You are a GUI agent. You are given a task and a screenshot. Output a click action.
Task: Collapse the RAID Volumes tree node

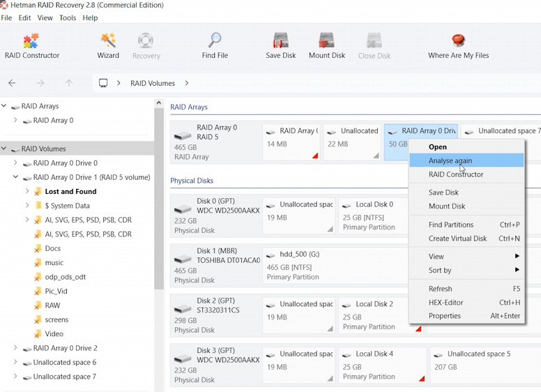tap(3, 149)
